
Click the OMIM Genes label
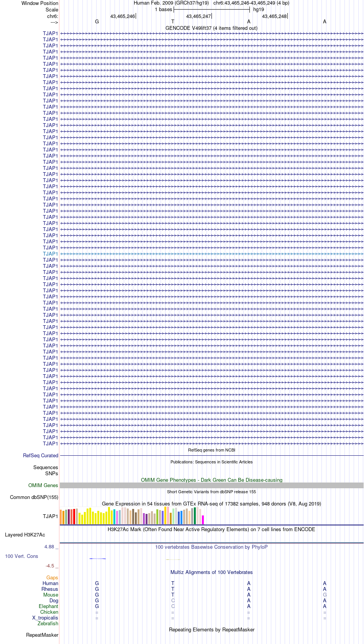43,485
